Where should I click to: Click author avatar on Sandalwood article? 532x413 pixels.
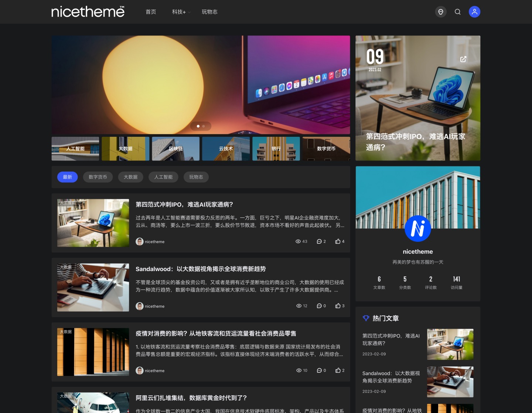(140, 306)
